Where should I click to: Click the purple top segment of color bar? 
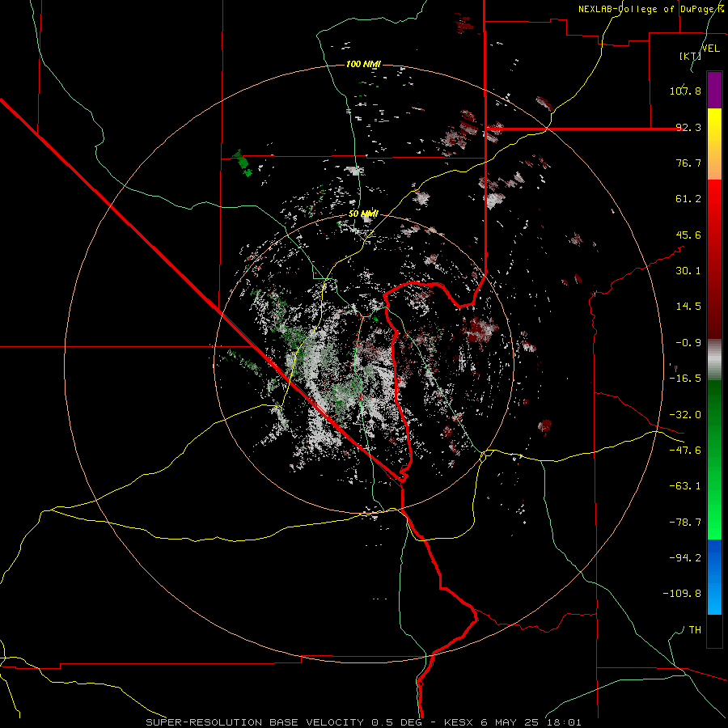pyautogui.click(x=714, y=90)
